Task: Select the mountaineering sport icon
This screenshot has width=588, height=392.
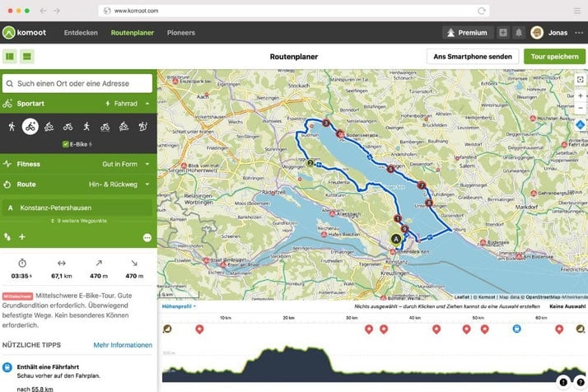Action: (142, 127)
